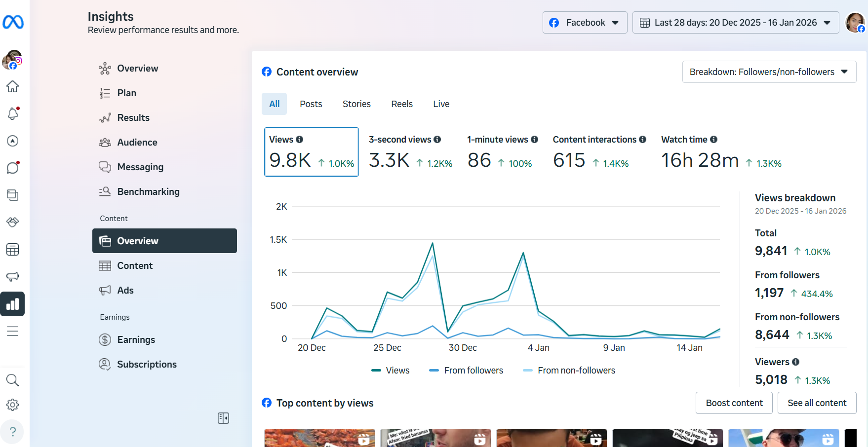The height and width of the screenshot is (447, 868).
Task: Open the Facebook platform dropdown
Action: (x=585, y=23)
